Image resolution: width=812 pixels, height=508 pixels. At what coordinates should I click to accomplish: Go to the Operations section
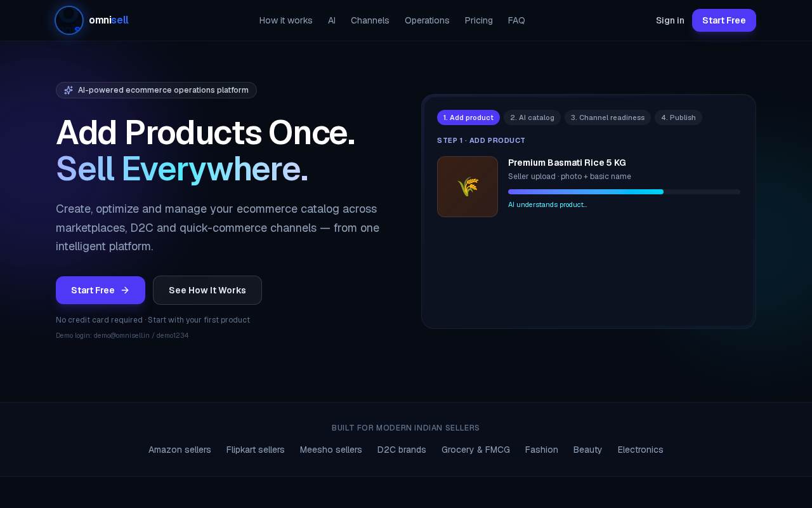(x=427, y=20)
